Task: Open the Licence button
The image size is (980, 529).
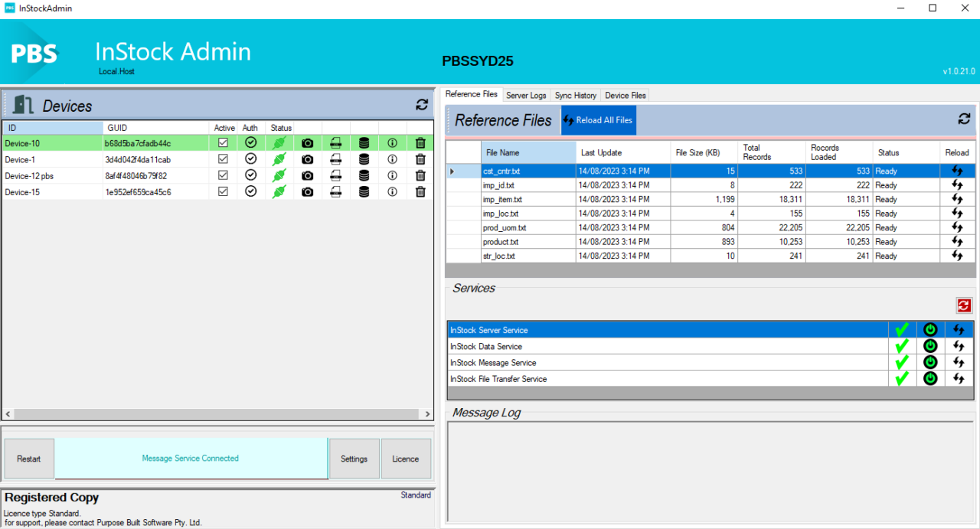Action: click(x=406, y=458)
